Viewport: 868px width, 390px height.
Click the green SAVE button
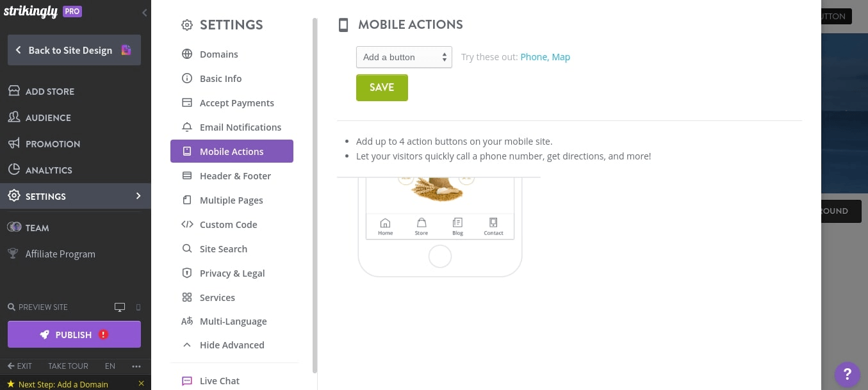[382, 87]
